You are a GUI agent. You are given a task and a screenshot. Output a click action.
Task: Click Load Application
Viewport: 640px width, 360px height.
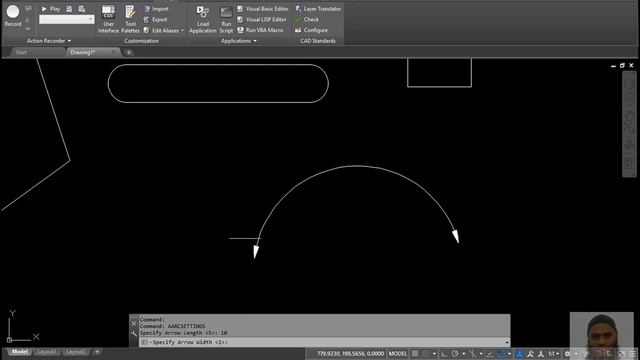[x=202, y=19]
